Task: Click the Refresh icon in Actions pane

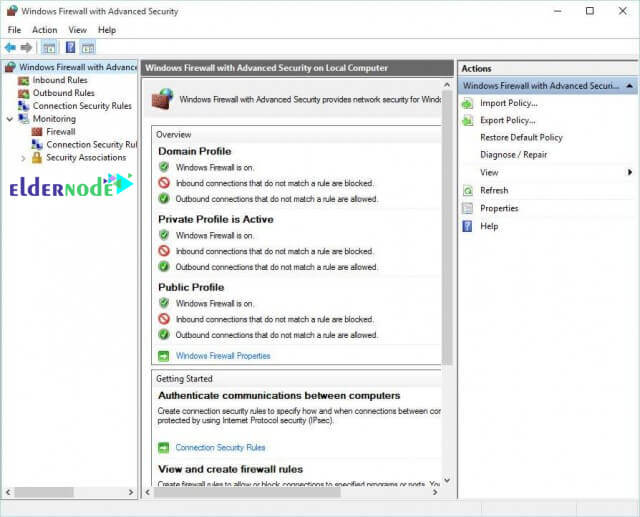Action: point(468,191)
